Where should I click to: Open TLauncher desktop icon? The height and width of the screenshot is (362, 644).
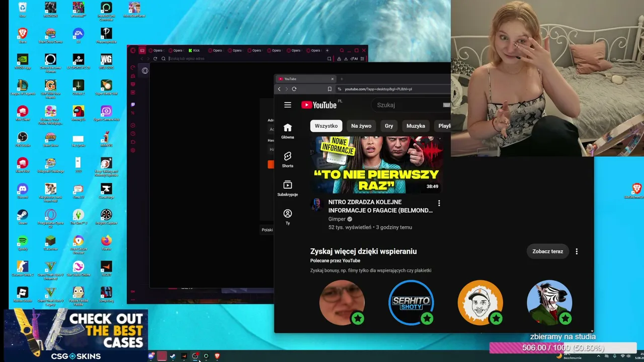[x=50, y=243]
